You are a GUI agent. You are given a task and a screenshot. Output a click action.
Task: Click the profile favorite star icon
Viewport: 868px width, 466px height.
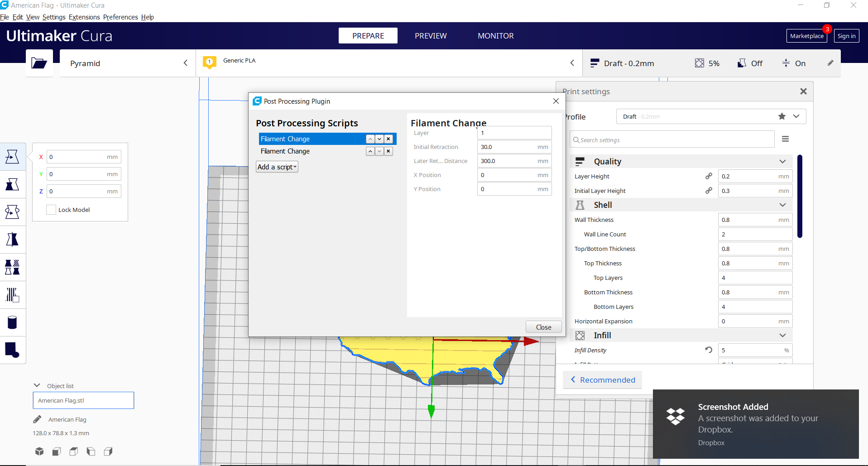782,116
